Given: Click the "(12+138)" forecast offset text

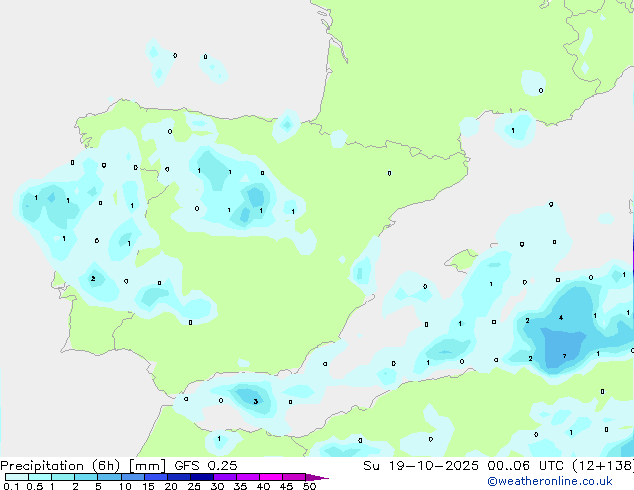Looking at the screenshot, I should click(602, 466).
